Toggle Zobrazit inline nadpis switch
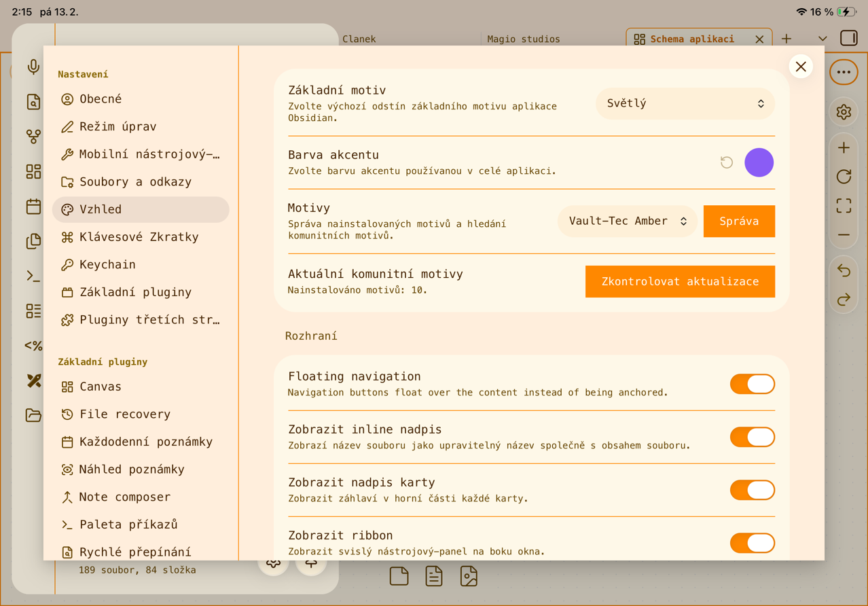868x606 pixels. (752, 437)
